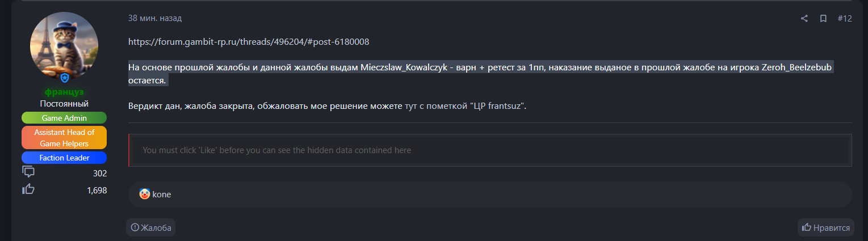Viewport: 868px width, 241px height.
Task: Click the thumbs-up reaction score icon in the sidebar
Action: [x=28, y=189]
